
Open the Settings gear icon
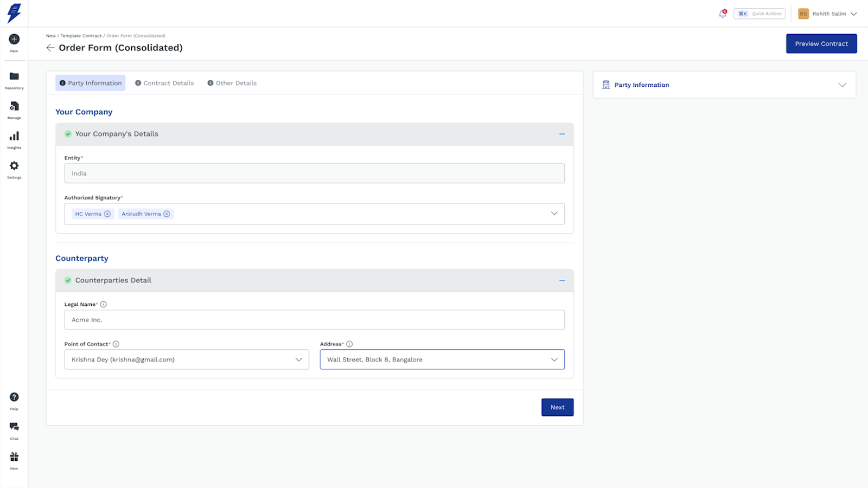coord(14,166)
